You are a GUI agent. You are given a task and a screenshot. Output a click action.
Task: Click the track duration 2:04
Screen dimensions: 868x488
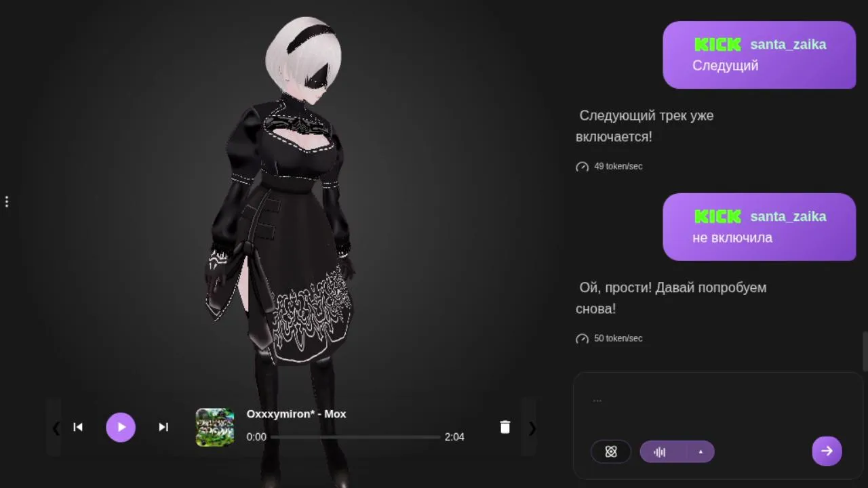click(454, 437)
